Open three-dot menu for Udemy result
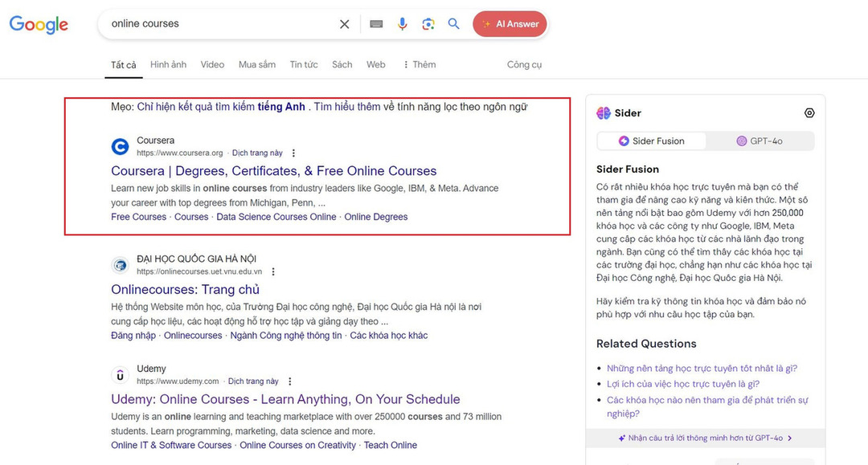The image size is (868, 465). pos(289,381)
